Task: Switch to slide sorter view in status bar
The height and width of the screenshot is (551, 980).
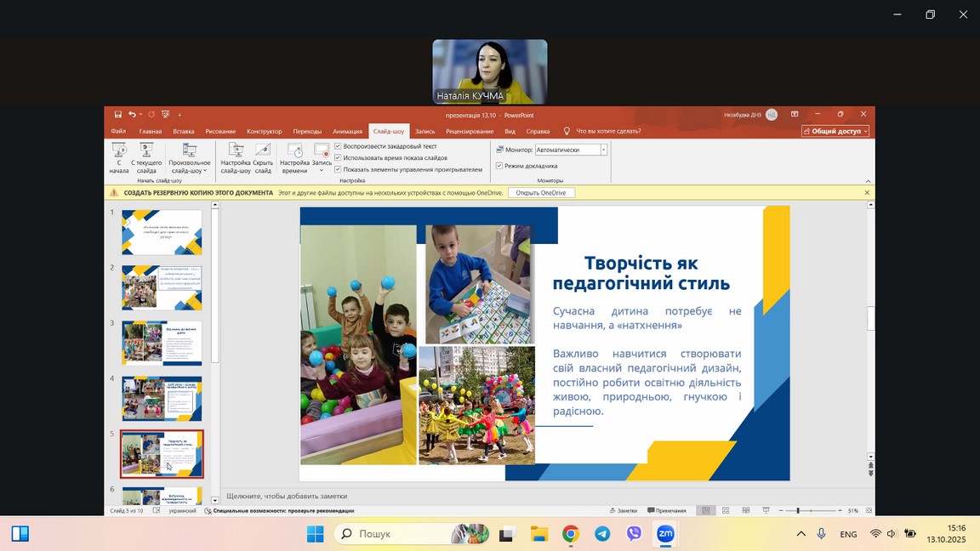Action: point(726,510)
